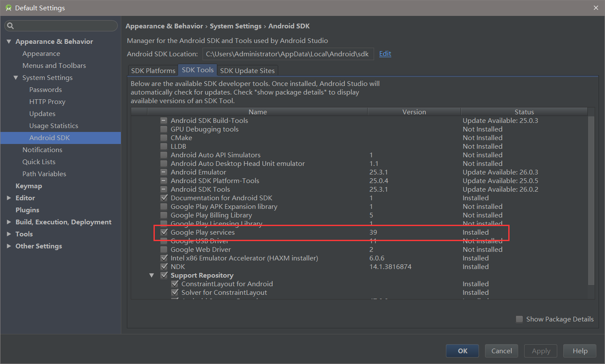Switch to the SDK Platforms tab
Screen dimensions: 605x364
[153, 70]
